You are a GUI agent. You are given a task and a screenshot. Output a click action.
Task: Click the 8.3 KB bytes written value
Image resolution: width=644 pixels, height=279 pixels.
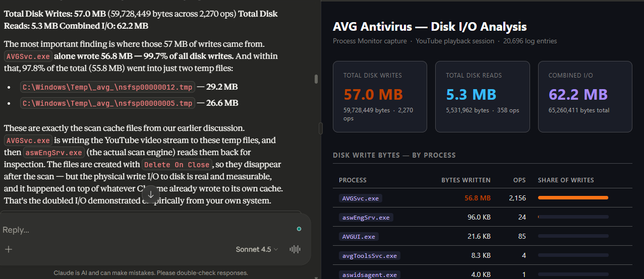[481, 255]
